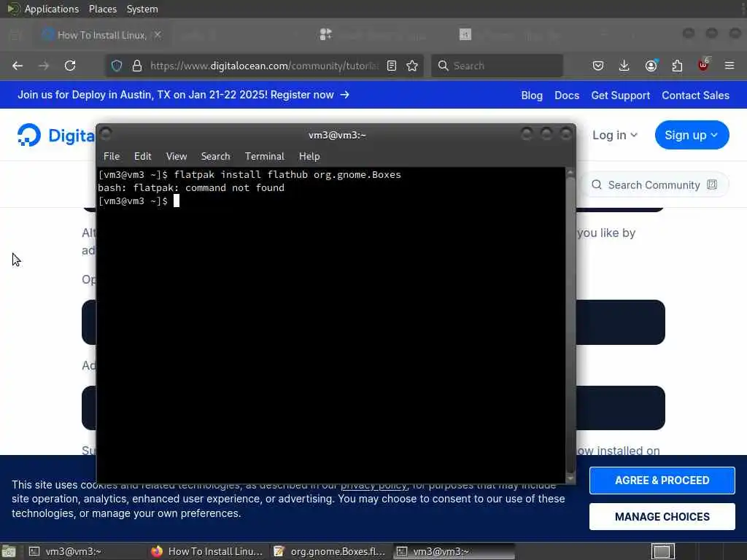
Task: Open terminal Help menu
Action: 309,156
